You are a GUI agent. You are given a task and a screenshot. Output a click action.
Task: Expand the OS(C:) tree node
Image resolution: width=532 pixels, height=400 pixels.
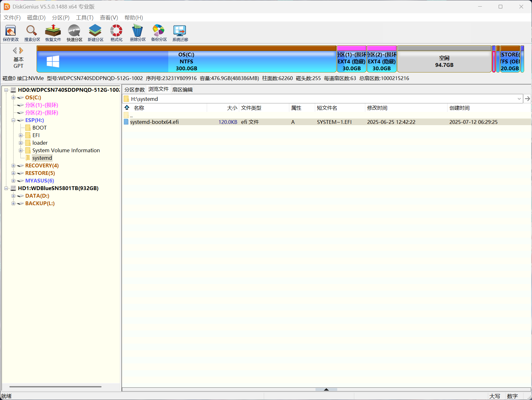pos(14,98)
